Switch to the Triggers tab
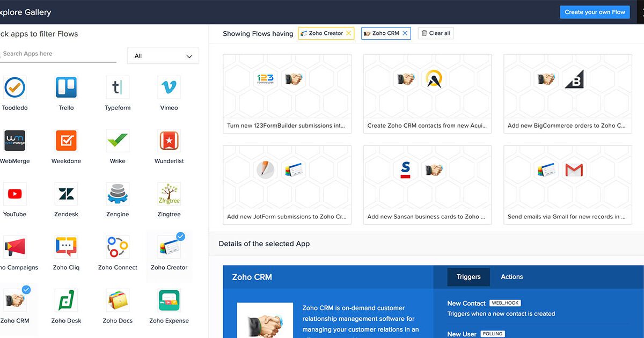Screen dimensions: 644x338 coord(469,277)
